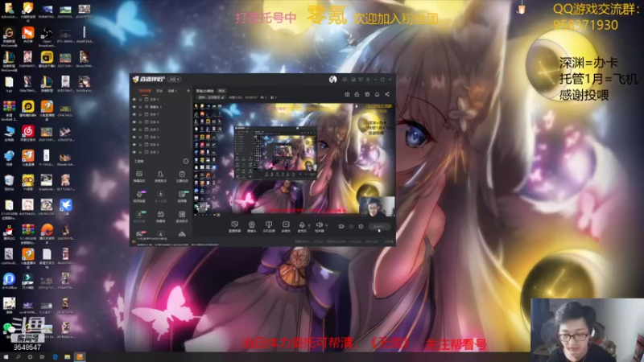The image size is (644, 362).
Task: Hide the 文本 2 source layer
Action: (x=134, y=152)
